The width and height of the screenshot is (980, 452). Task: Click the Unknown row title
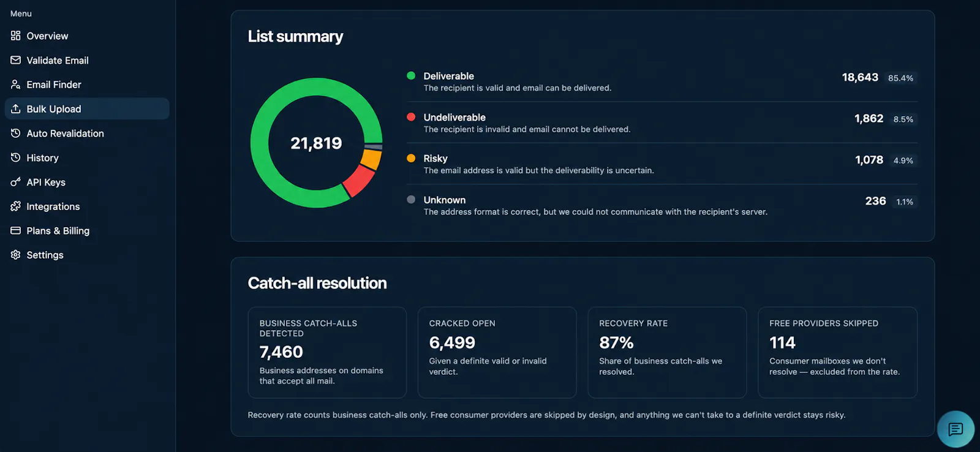coord(445,200)
